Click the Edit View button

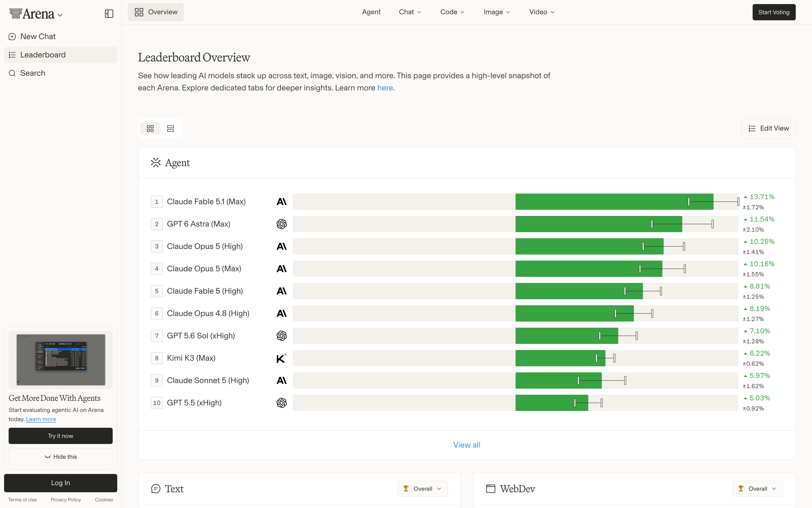point(768,128)
